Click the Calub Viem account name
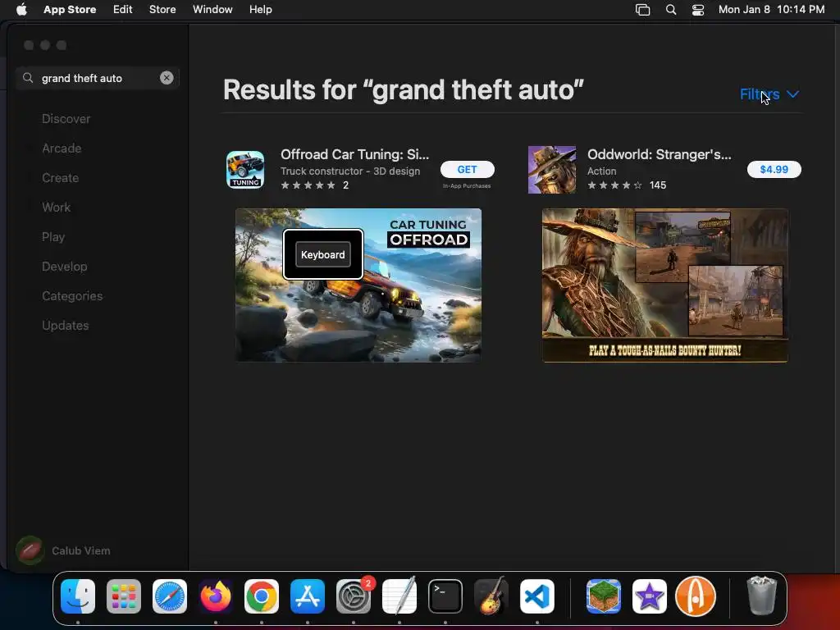Viewport: 840px width, 630px height. tap(81, 550)
